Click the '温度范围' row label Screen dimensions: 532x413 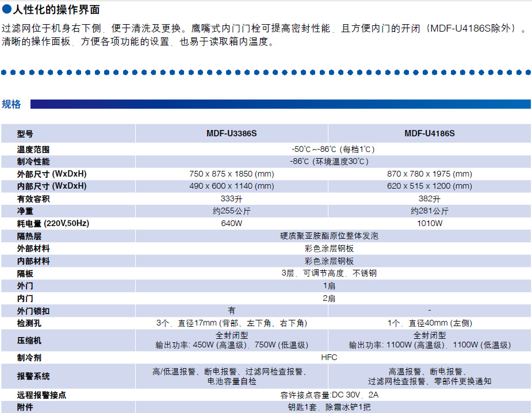33,150
